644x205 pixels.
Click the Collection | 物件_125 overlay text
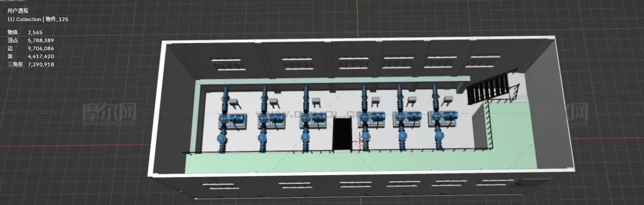click(x=38, y=19)
